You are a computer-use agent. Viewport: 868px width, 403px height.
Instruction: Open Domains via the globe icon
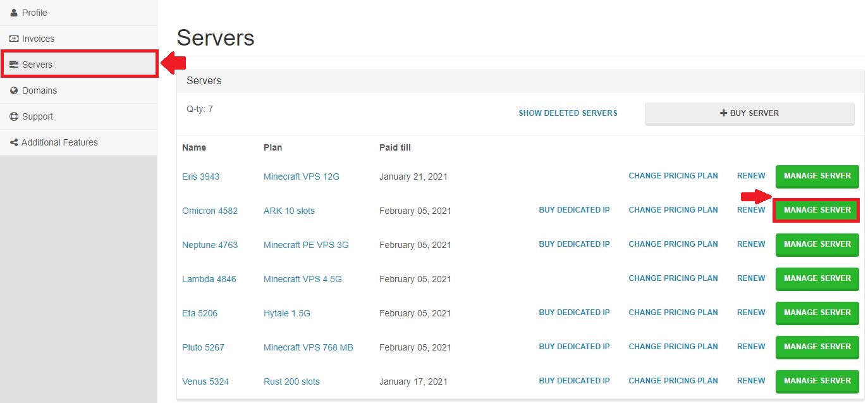13,90
